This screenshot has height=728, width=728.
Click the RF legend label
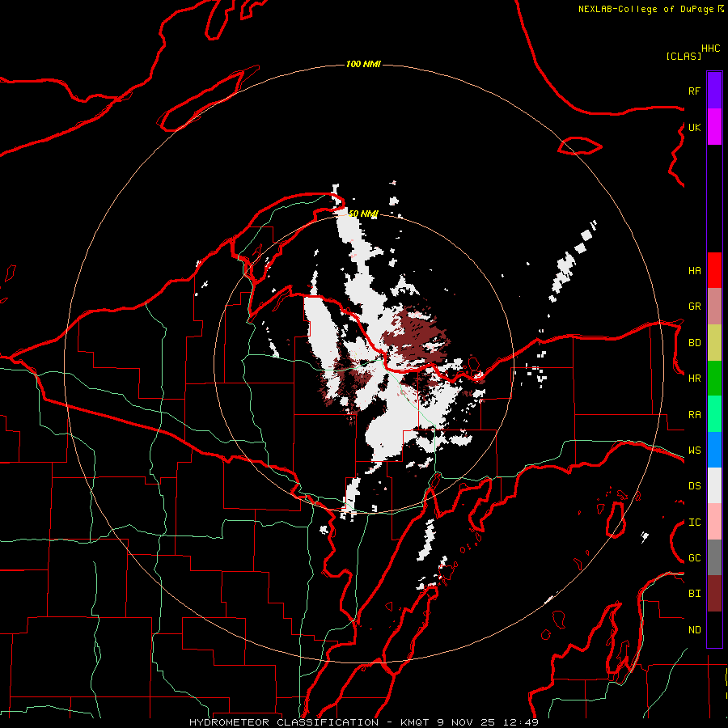pyautogui.click(x=694, y=91)
